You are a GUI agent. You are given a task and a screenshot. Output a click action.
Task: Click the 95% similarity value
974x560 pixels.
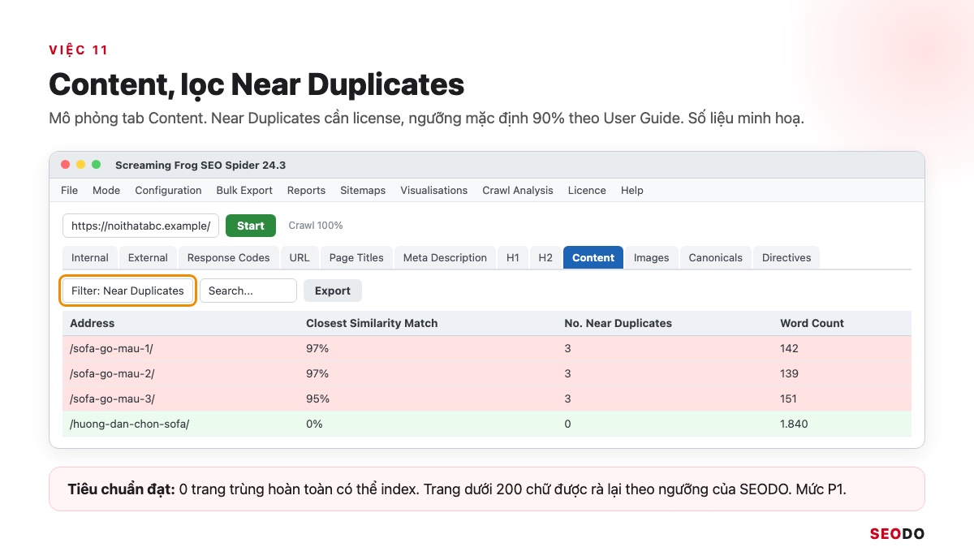click(x=317, y=398)
